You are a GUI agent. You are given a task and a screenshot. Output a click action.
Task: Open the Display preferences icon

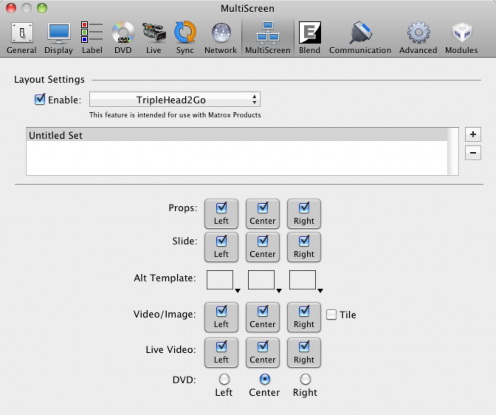pos(59,37)
